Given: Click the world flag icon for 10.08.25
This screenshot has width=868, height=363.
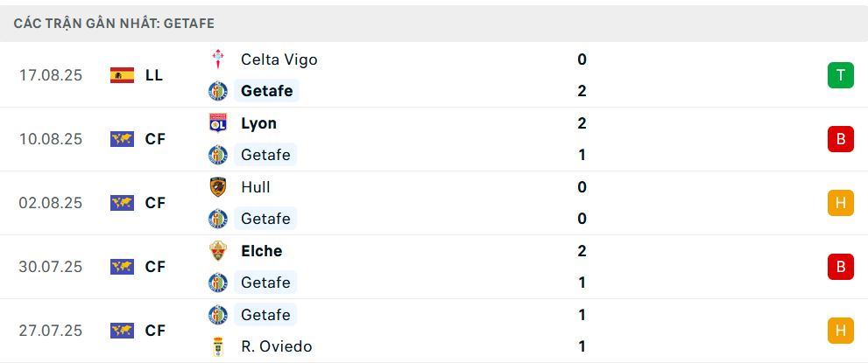Looking at the screenshot, I should pos(122,139).
